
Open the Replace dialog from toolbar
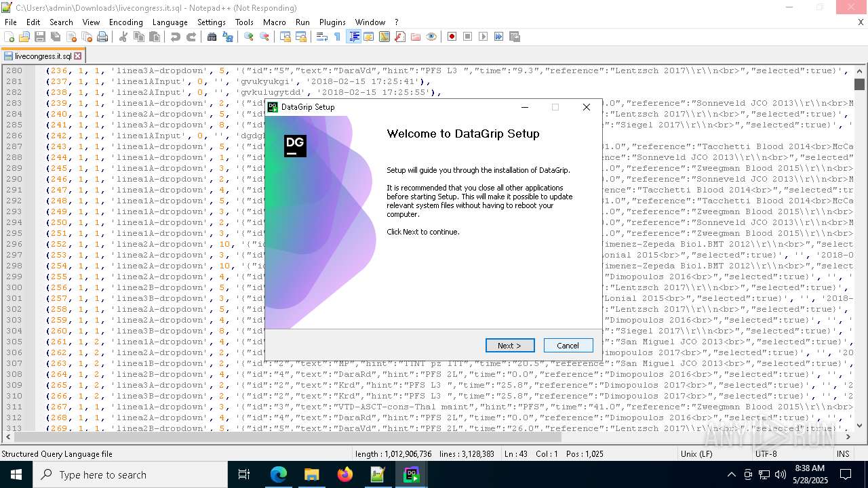pos(228,37)
